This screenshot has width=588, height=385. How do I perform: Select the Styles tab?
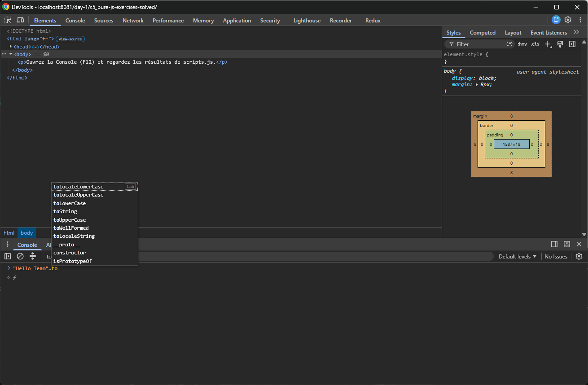(453, 33)
